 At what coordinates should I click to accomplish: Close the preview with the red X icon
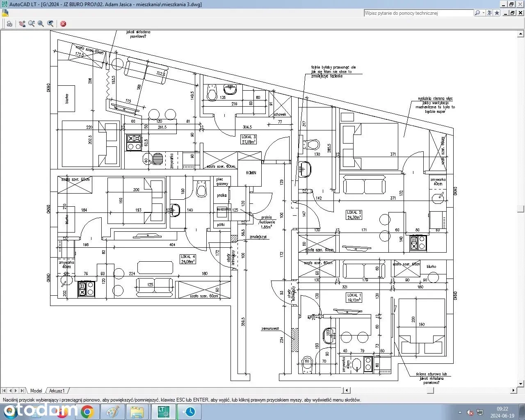tap(63, 24)
